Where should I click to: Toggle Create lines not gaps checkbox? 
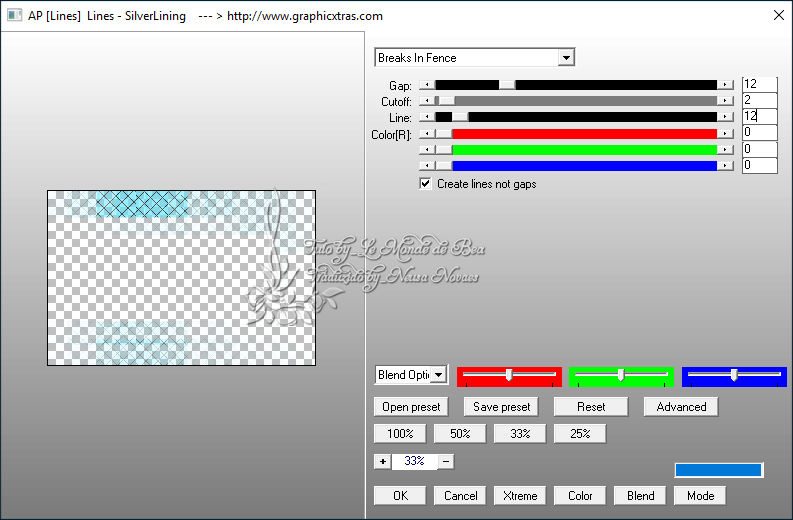point(425,184)
